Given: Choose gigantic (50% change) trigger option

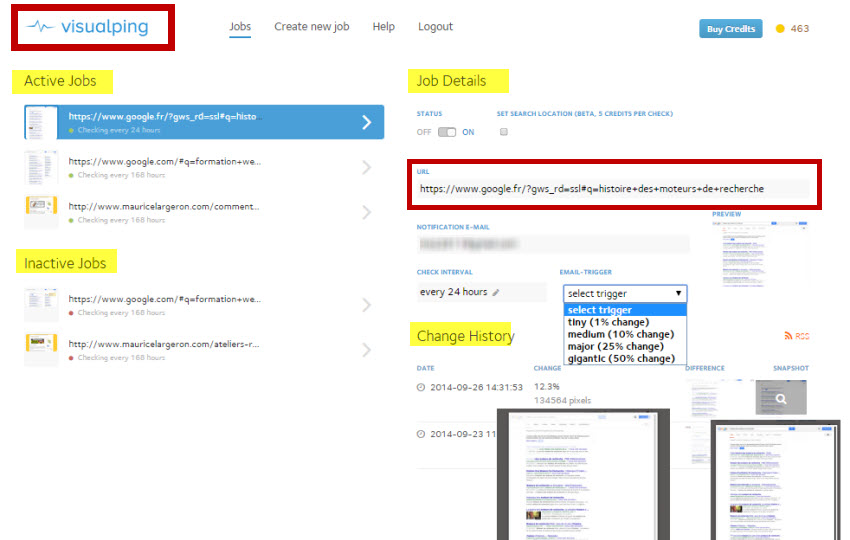Looking at the screenshot, I should pos(625,358).
